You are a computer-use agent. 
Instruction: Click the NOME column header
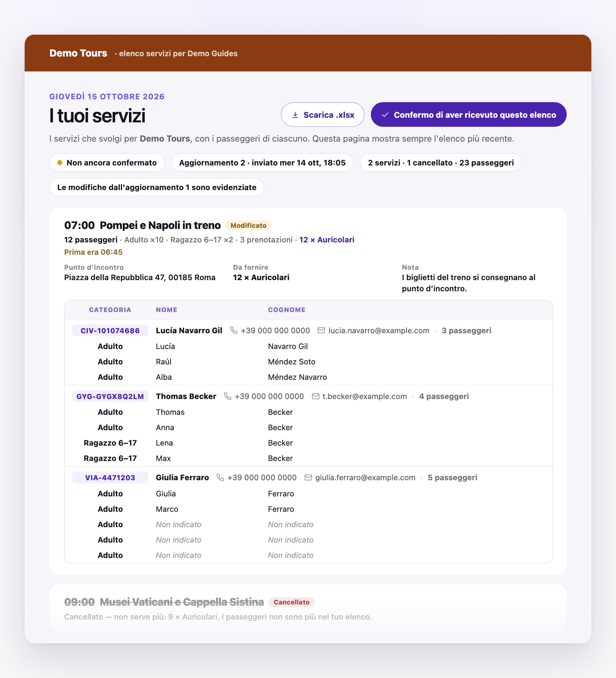tap(167, 310)
